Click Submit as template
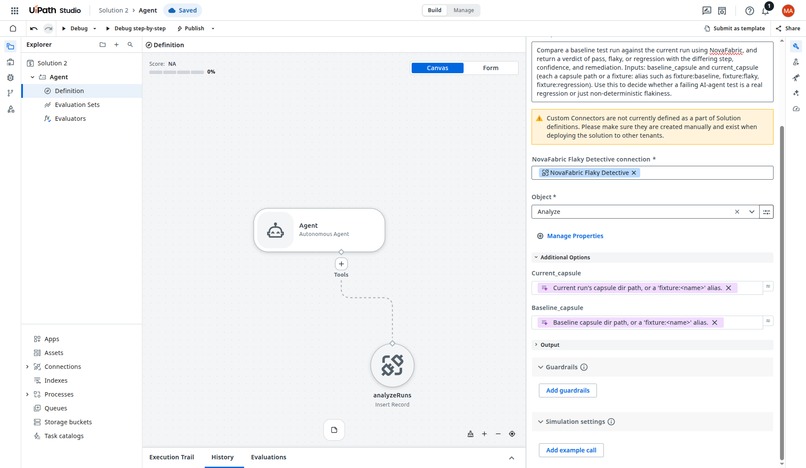Image resolution: width=806 pixels, height=468 pixels. click(734, 28)
